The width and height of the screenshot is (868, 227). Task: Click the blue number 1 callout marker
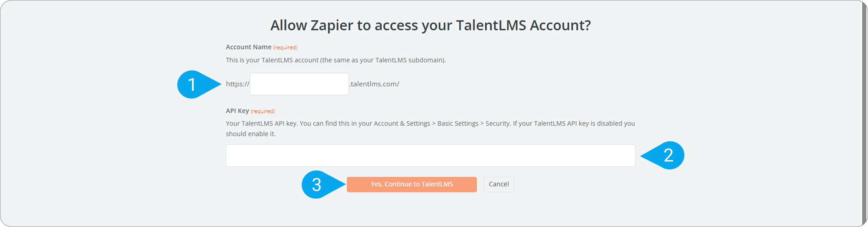192,84
